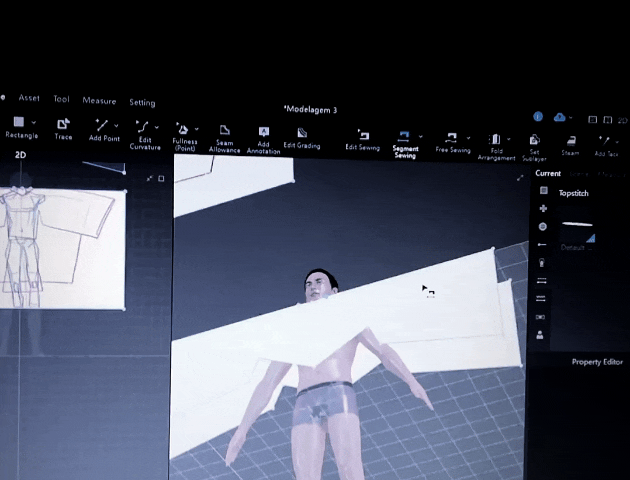Click the 2D layout button top-right

pos(622,120)
